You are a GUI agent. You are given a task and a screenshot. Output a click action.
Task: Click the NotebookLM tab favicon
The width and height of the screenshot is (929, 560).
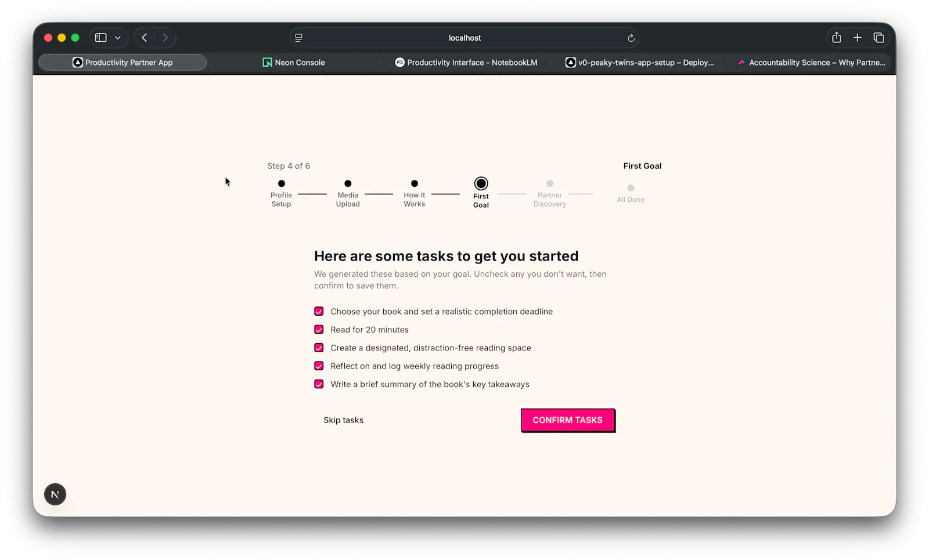(399, 63)
